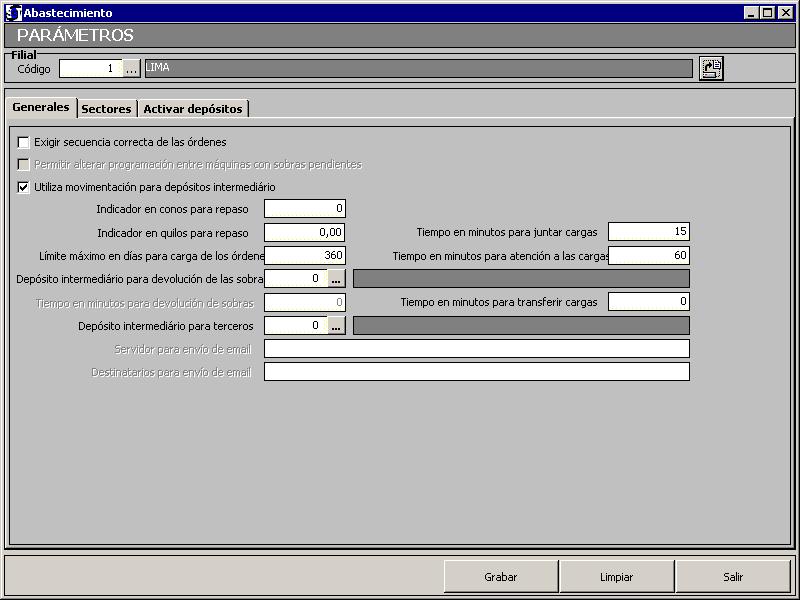The height and width of the screenshot is (600, 800).
Task: Edit Tiempo en minutos para juntar cargas
Action: (648, 232)
